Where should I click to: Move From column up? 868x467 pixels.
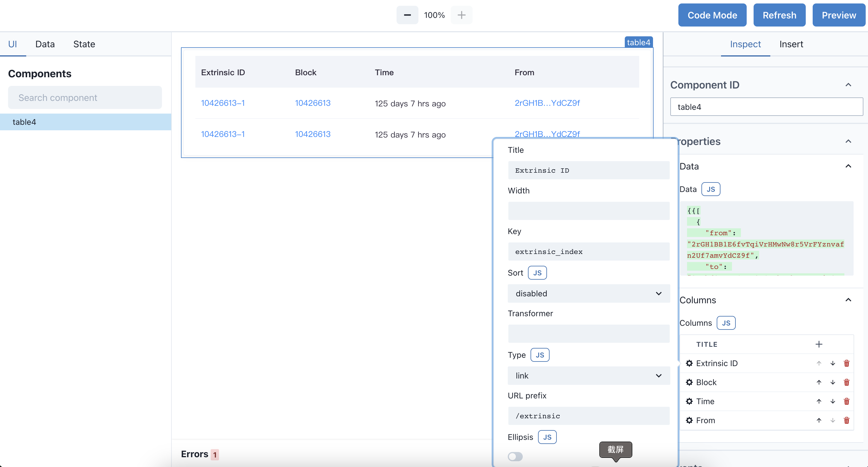click(819, 420)
